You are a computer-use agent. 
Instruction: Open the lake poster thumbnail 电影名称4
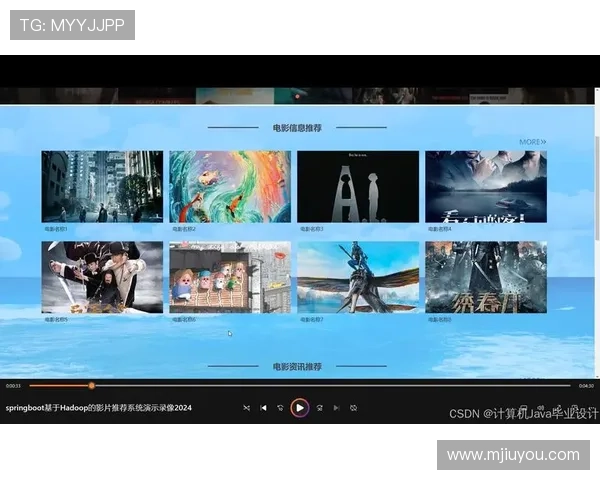486,186
